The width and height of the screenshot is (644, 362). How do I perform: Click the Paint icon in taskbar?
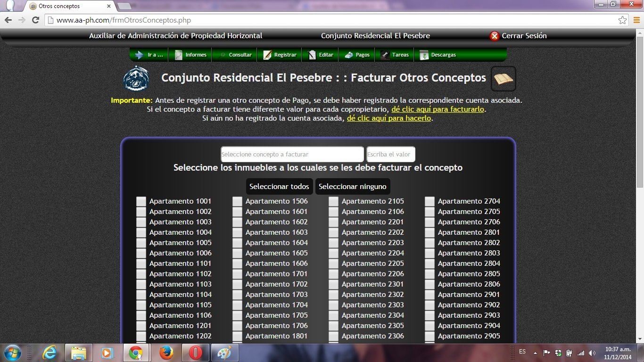point(224,353)
